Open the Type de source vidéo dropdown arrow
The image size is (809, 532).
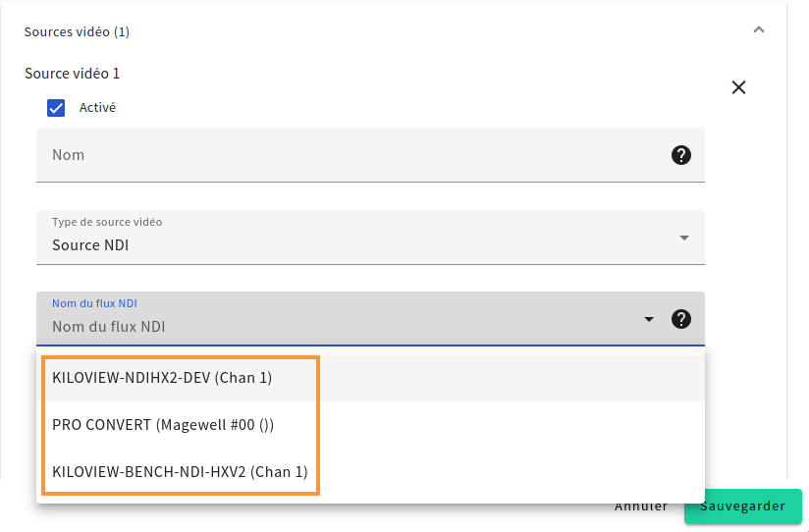tap(684, 238)
